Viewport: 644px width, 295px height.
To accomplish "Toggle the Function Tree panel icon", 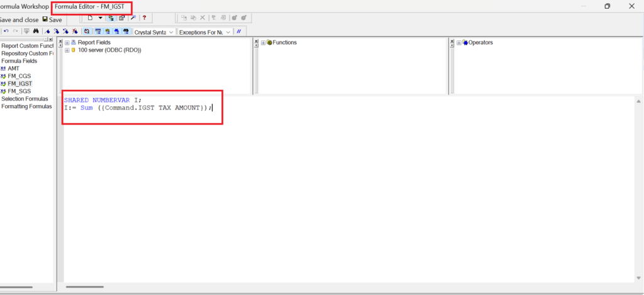I will click(107, 31).
